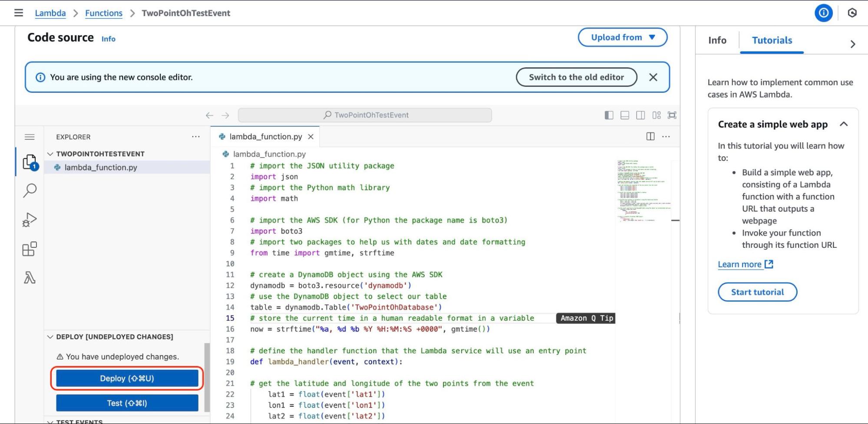The height and width of the screenshot is (424, 868).
Task: Go to Functions breadcrumb link
Action: click(x=104, y=13)
